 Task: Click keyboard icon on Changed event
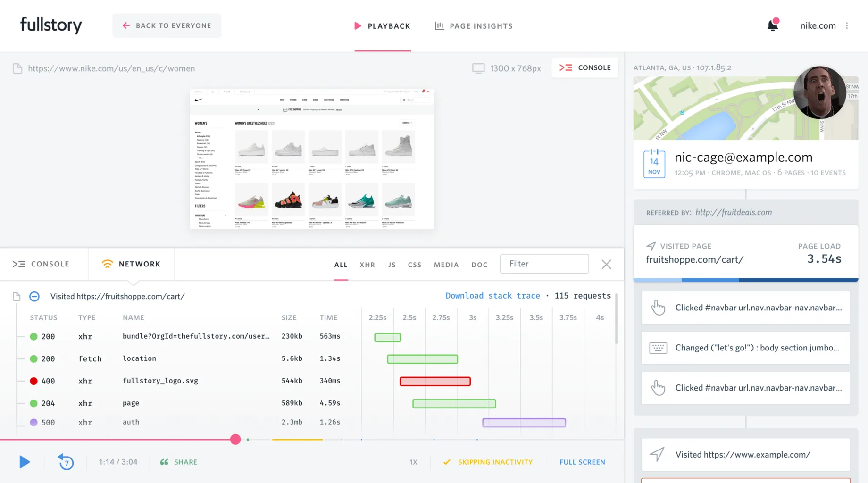click(658, 348)
